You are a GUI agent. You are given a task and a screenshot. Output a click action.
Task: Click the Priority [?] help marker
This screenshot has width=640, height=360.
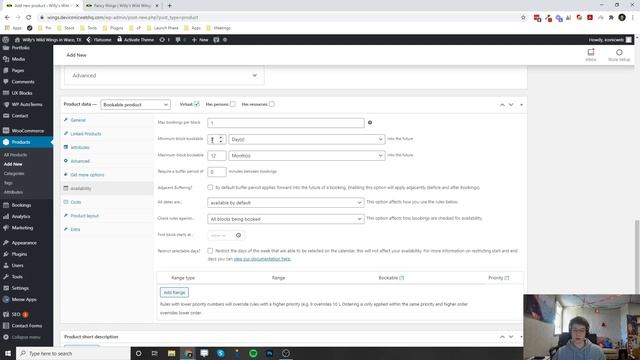pos(507,278)
